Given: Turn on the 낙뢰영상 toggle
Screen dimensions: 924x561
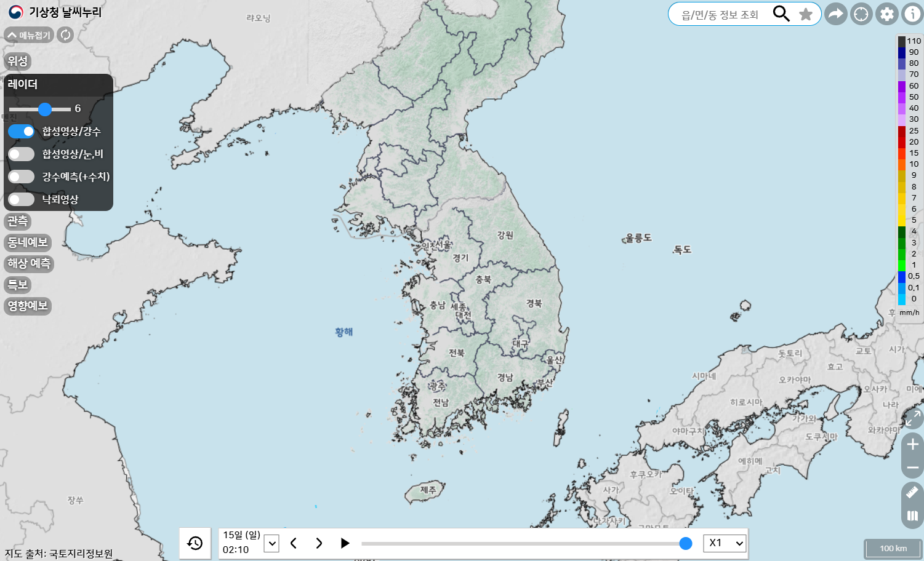Looking at the screenshot, I should coord(21,199).
